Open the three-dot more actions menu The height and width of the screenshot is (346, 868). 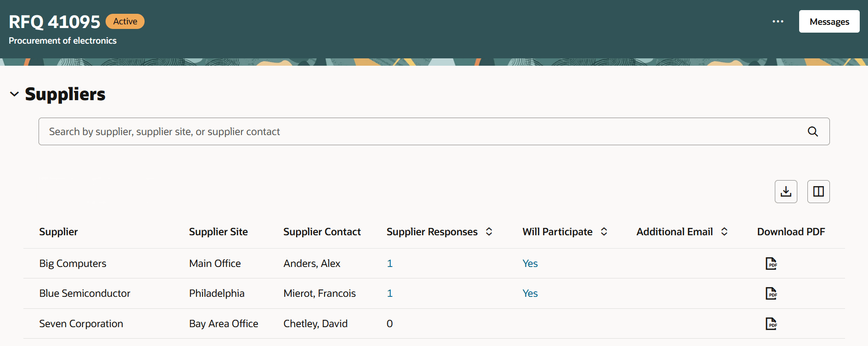pyautogui.click(x=778, y=22)
